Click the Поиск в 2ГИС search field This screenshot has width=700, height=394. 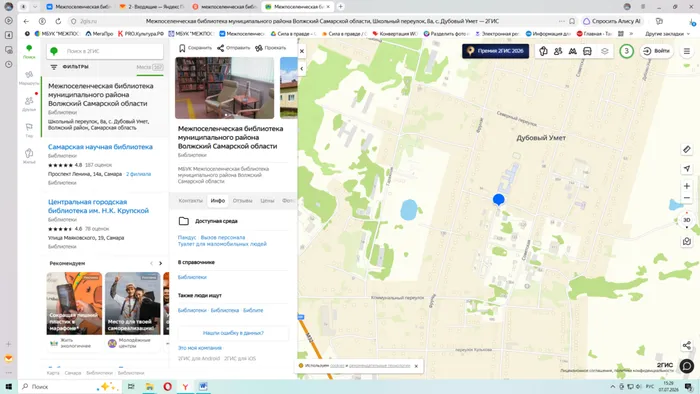point(105,51)
